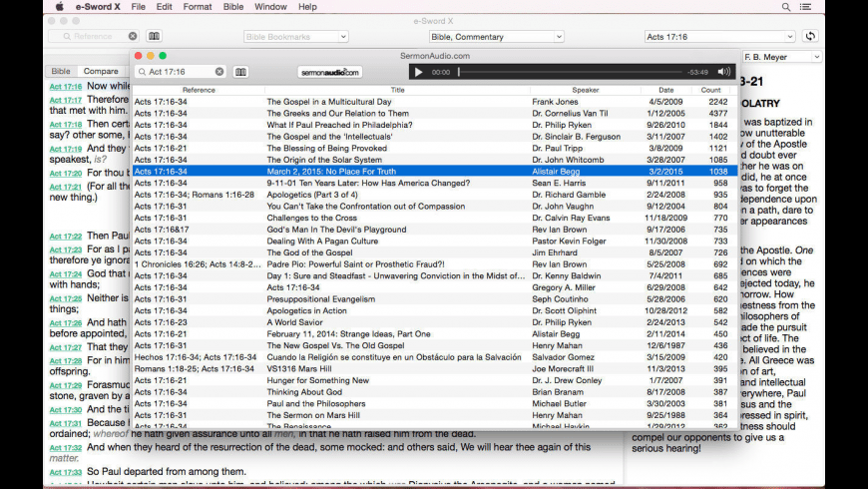The image size is (868, 489).
Task: Open the Act 17:16 verse link
Action: [65, 87]
